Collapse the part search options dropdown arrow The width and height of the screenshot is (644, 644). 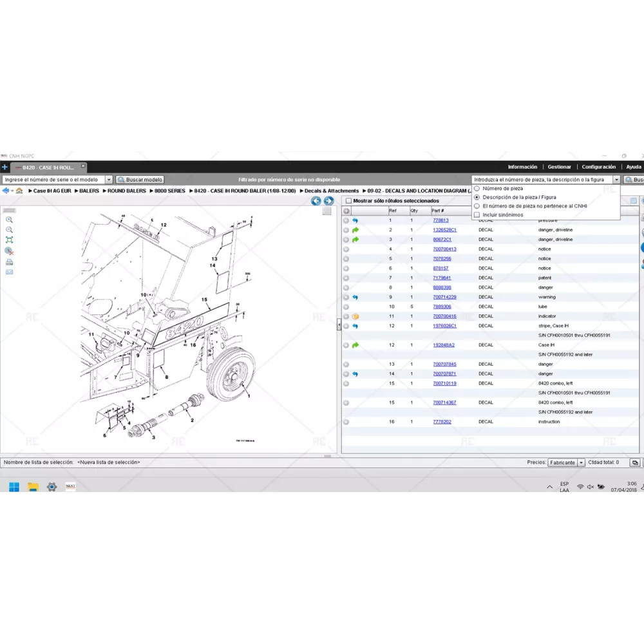click(x=616, y=180)
